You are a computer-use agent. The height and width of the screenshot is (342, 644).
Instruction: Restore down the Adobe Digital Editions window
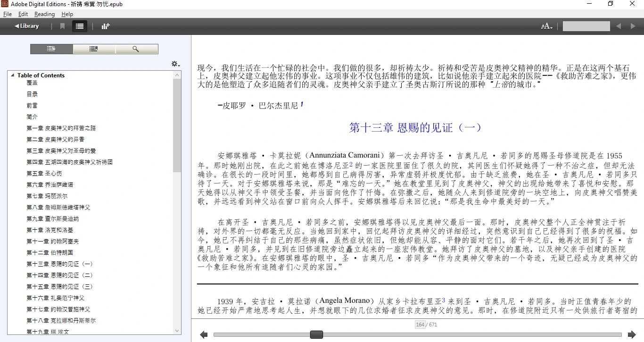tap(611, 4)
